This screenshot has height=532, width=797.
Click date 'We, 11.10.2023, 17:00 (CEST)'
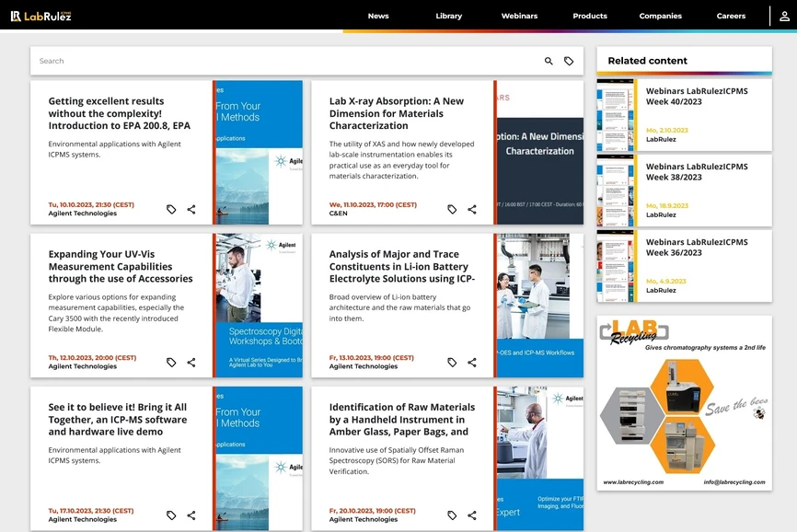(373, 204)
